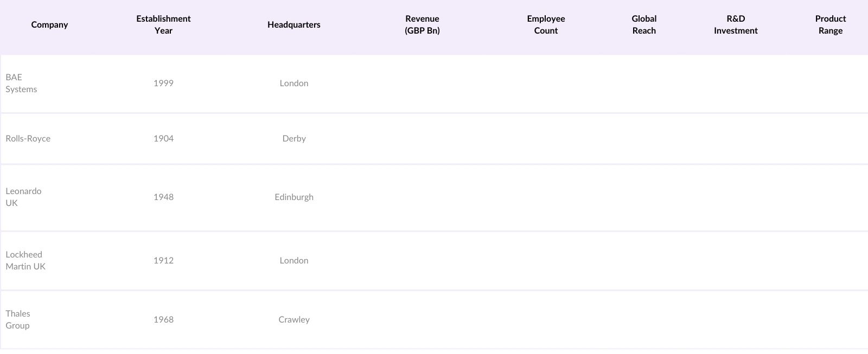The image size is (868, 354).
Task: Select the Edinburgh headquarters cell
Action: tap(294, 197)
